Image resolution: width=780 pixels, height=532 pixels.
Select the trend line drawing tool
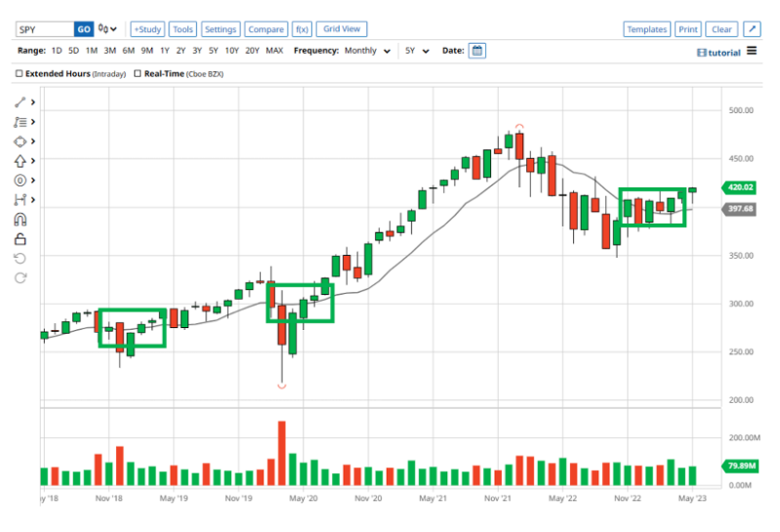coord(20,102)
